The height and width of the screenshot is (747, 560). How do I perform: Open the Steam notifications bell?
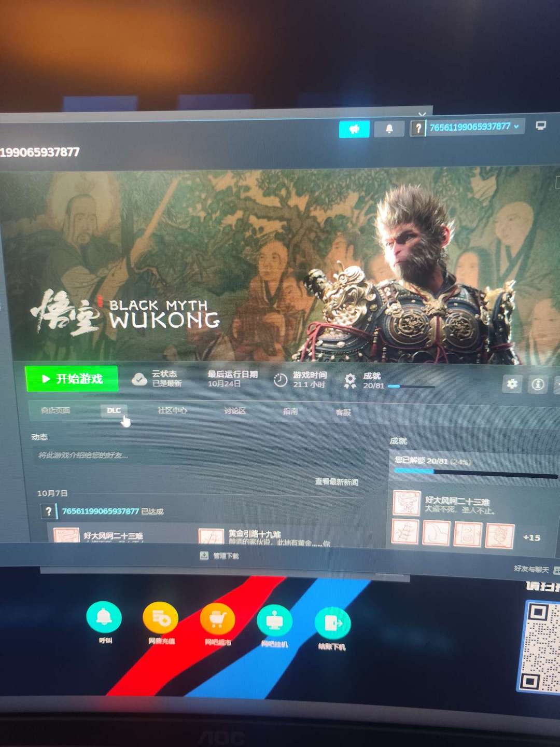pyautogui.click(x=389, y=128)
